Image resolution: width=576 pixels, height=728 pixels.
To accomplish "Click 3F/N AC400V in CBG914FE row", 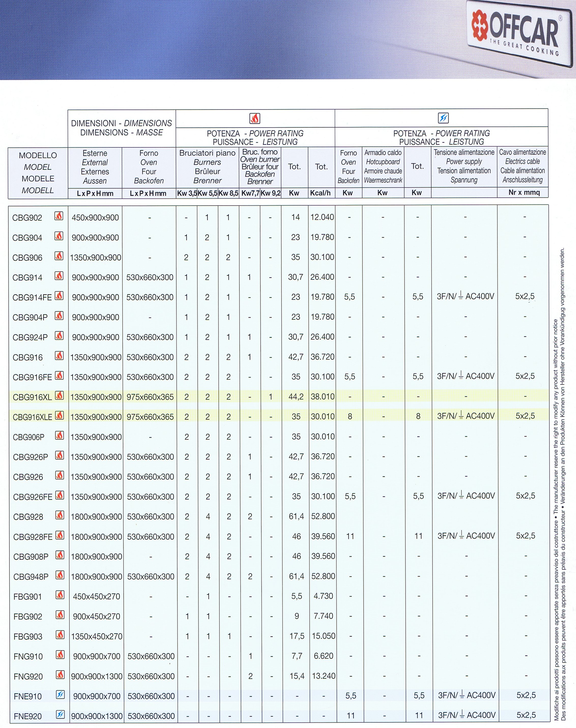I will coord(465,296).
